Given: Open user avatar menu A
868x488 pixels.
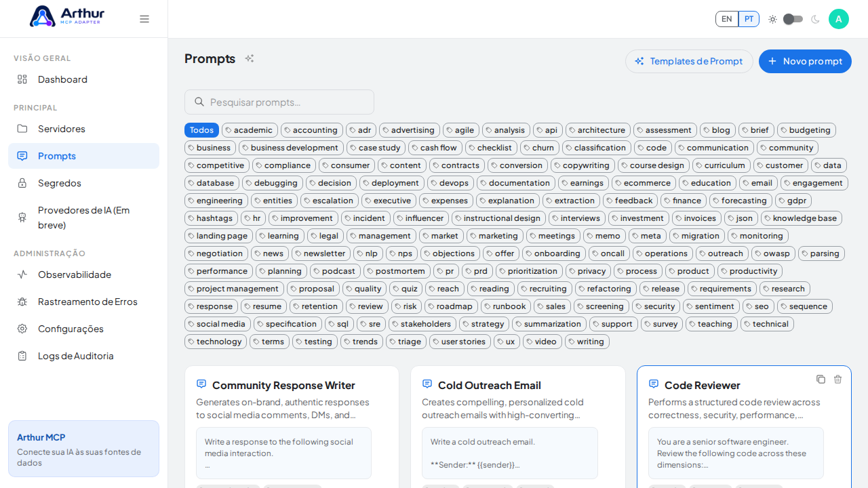Looking at the screenshot, I should point(839,19).
